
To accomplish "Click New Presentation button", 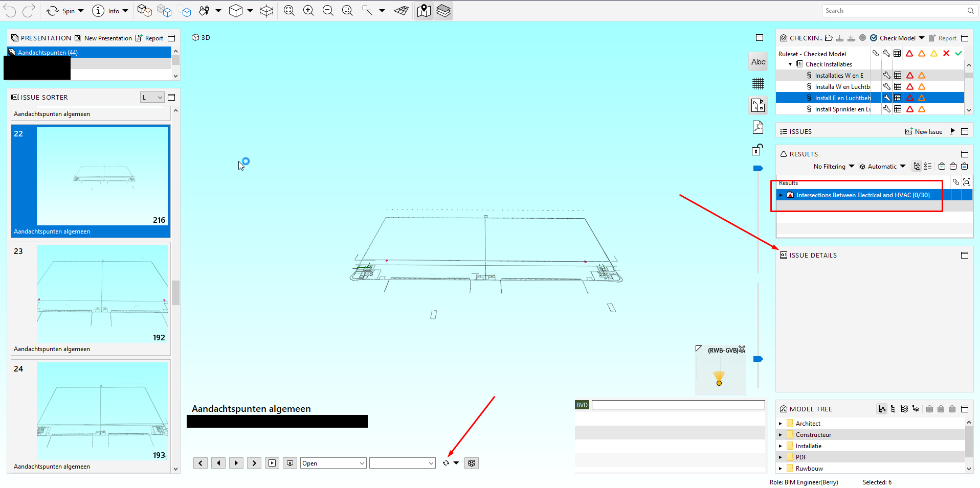I will point(103,38).
